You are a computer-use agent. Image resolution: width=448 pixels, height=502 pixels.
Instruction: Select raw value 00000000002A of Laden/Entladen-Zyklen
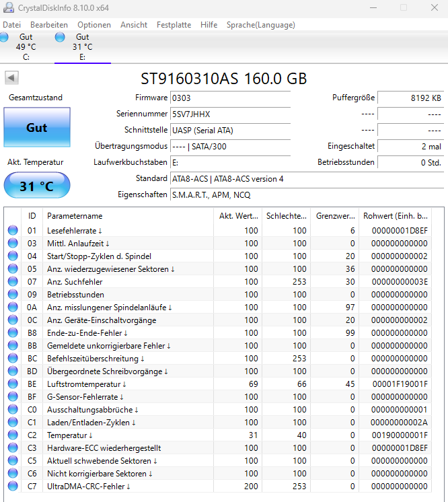click(400, 423)
